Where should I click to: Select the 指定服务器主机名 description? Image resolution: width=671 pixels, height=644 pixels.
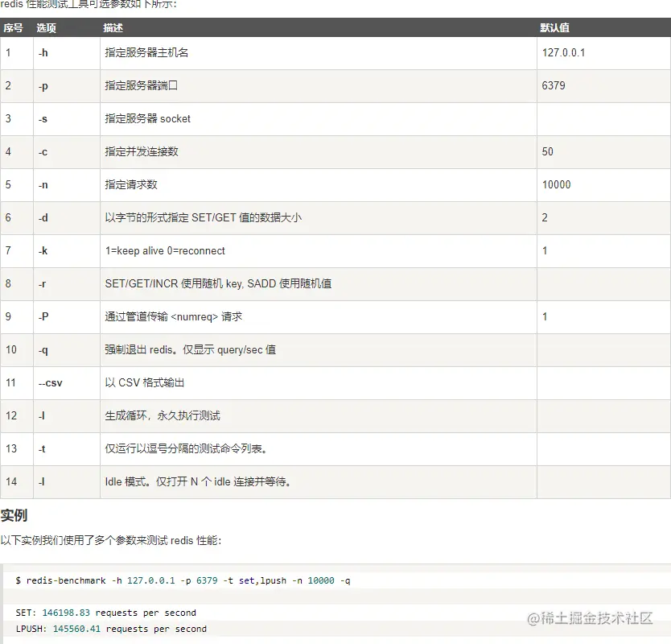(x=146, y=52)
